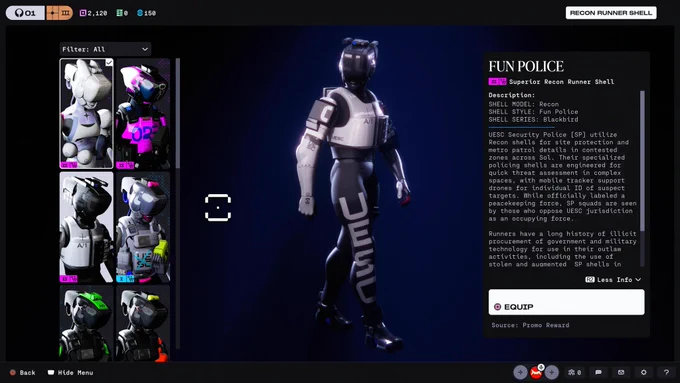Click the FUN POLICE title text
The image size is (680, 383).
(x=526, y=66)
